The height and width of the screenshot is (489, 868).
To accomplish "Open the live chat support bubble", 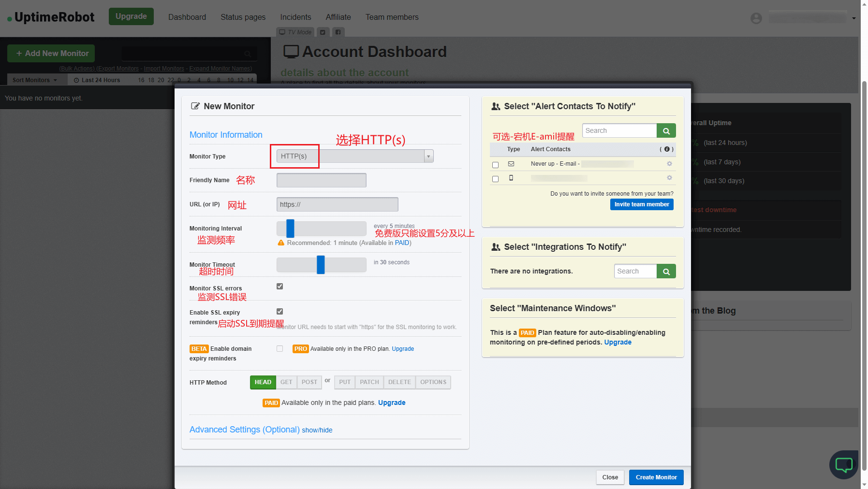I will [x=844, y=465].
